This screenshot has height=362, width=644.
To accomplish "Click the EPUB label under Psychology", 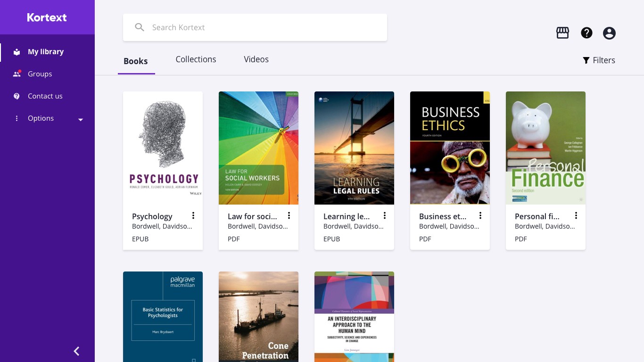I will coord(140,239).
